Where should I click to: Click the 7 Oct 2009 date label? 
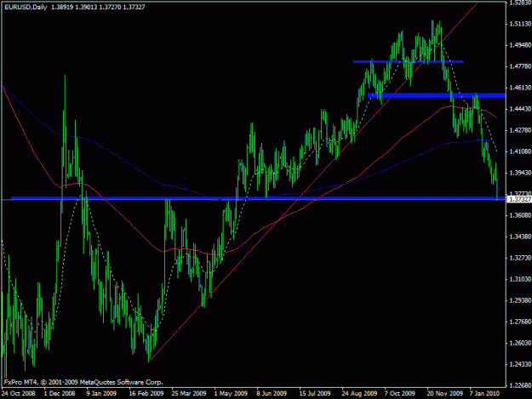pyautogui.click(x=400, y=394)
